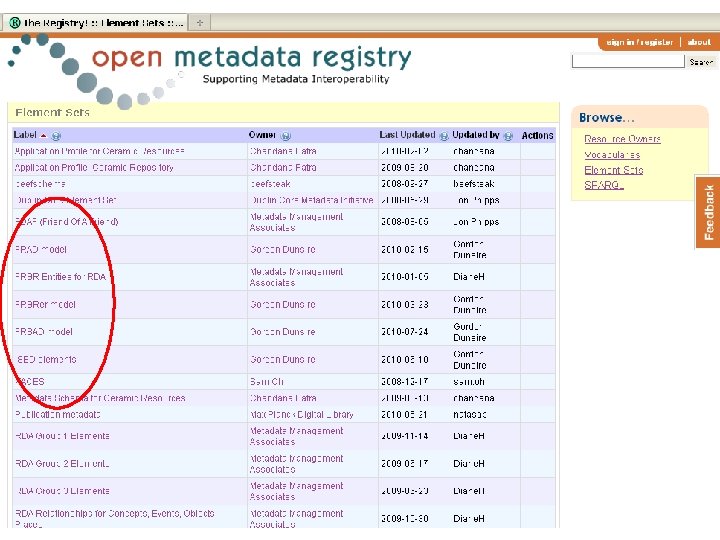Open Chandana Patra owner in Ceramic Repository row
This screenshot has width=720, height=540.
283,168
